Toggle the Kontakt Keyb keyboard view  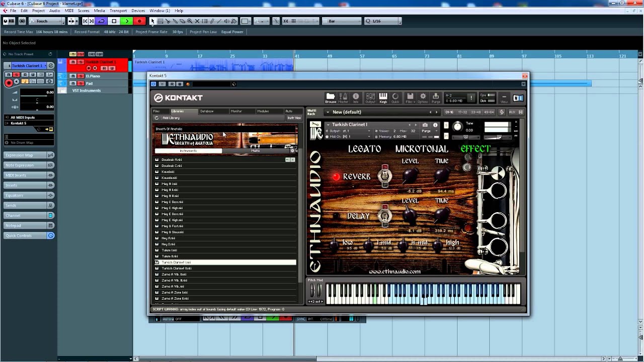(383, 98)
